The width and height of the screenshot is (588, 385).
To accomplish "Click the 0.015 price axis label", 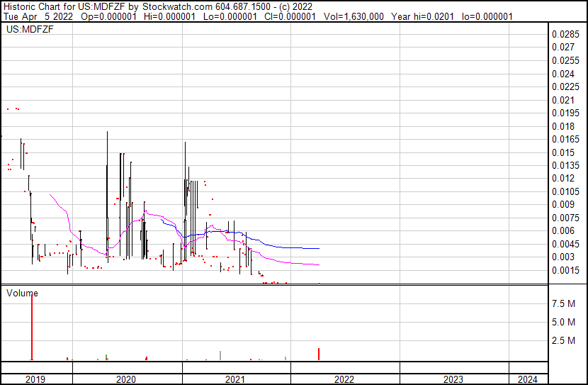I will (564, 152).
